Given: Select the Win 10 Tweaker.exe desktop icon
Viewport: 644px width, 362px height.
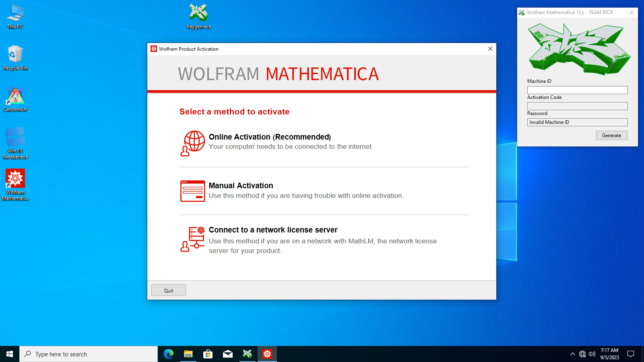Looking at the screenshot, I should pos(15,144).
